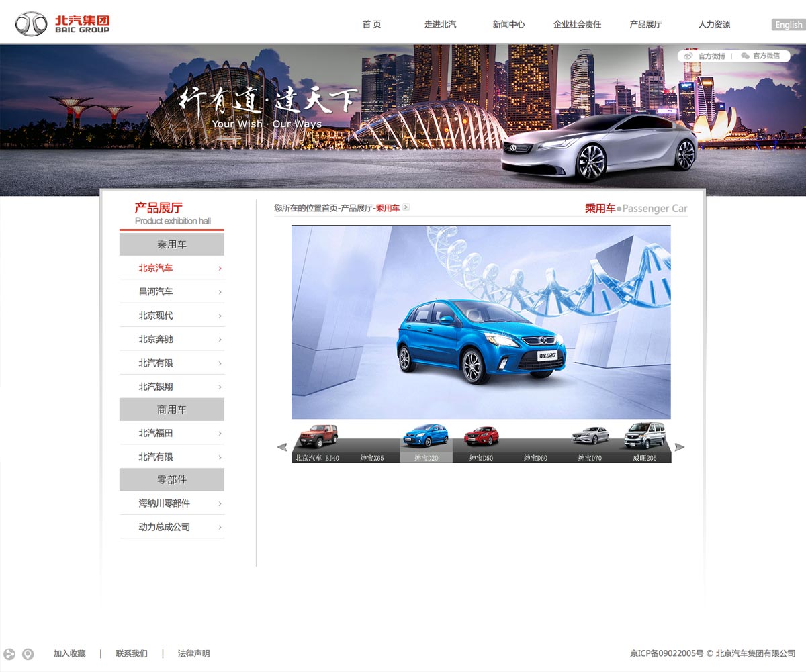This screenshot has height=672, width=806.
Task: Click 法律声明 footer link
Action: 193,653
